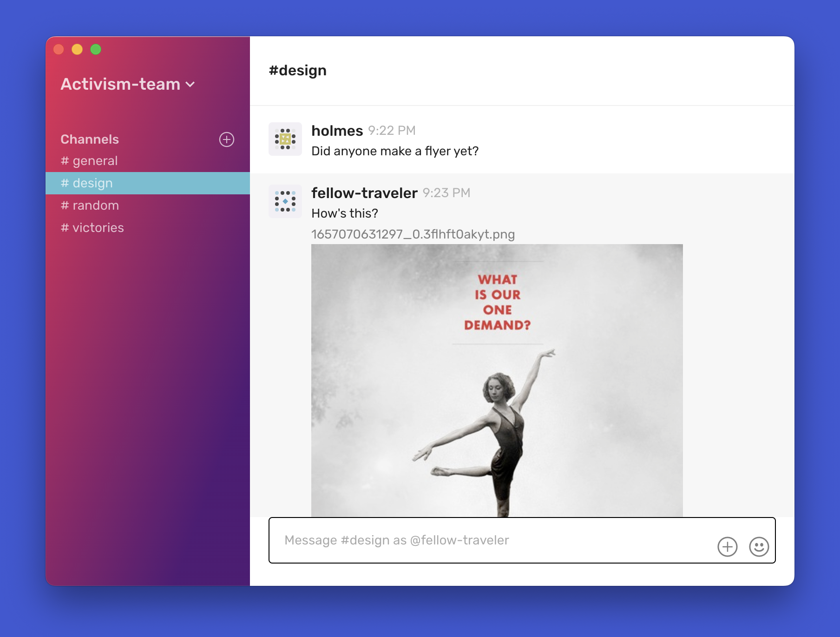Click the message input for #design

(x=465, y=540)
